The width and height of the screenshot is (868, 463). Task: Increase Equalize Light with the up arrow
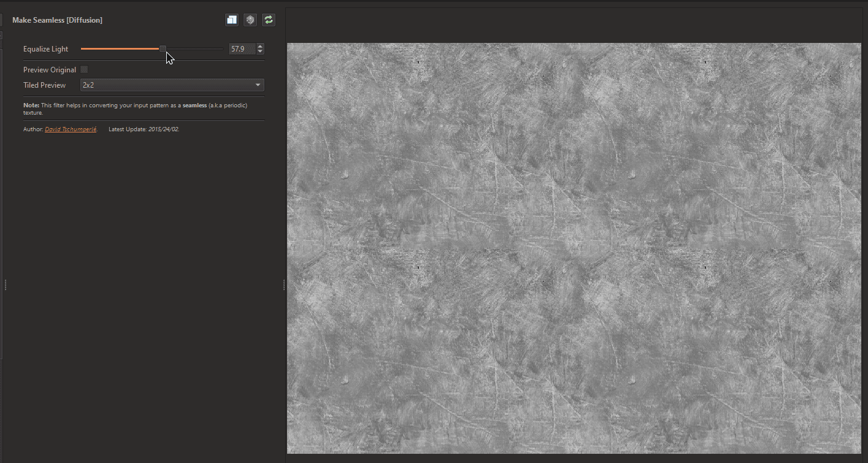261,47
